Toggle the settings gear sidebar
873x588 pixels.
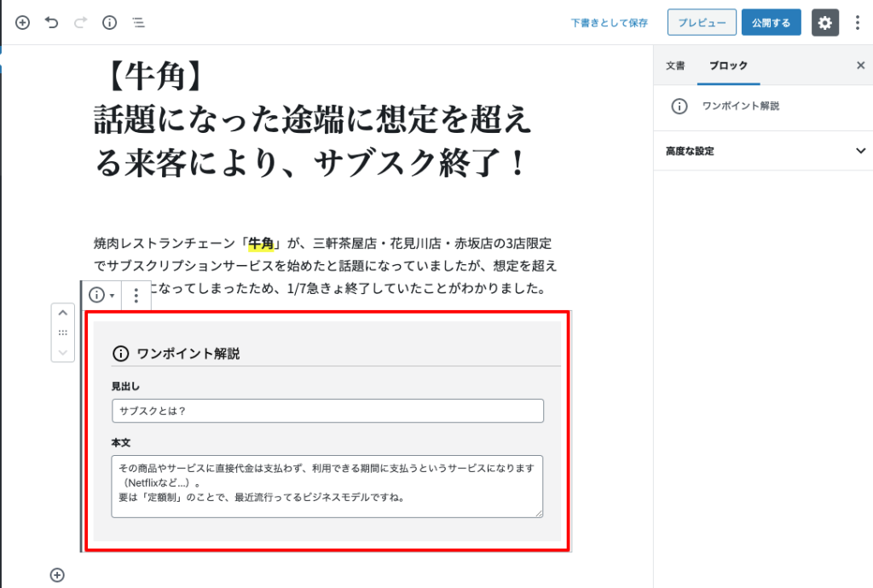click(825, 22)
